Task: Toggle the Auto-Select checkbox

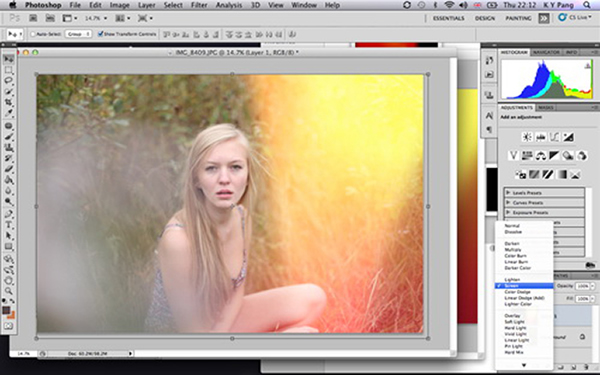Action: pos(33,34)
